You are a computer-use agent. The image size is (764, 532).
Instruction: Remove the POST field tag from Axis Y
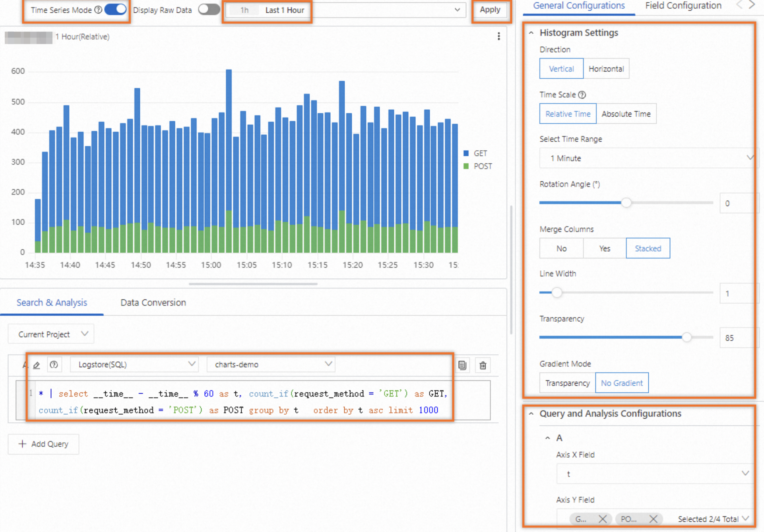pyautogui.click(x=653, y=519)
